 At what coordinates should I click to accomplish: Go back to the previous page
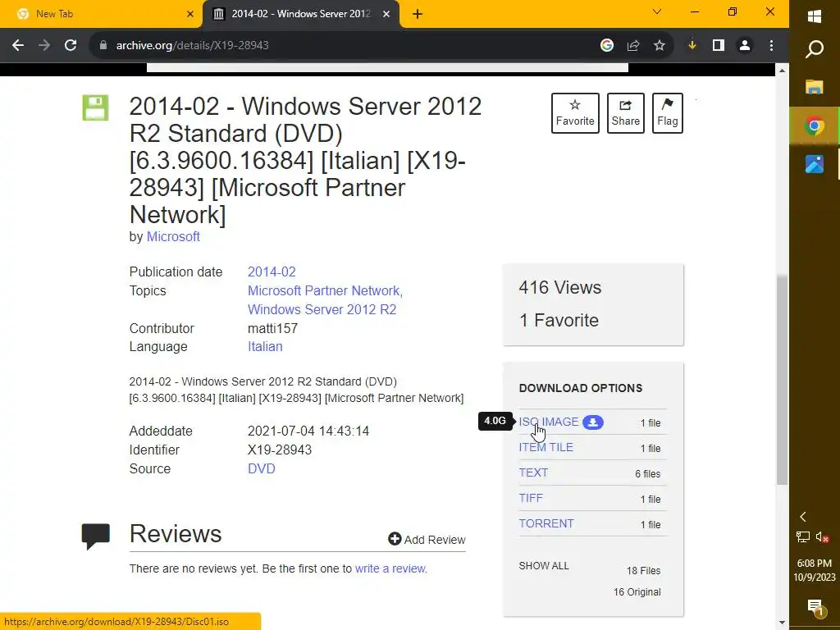click(18, 46)
